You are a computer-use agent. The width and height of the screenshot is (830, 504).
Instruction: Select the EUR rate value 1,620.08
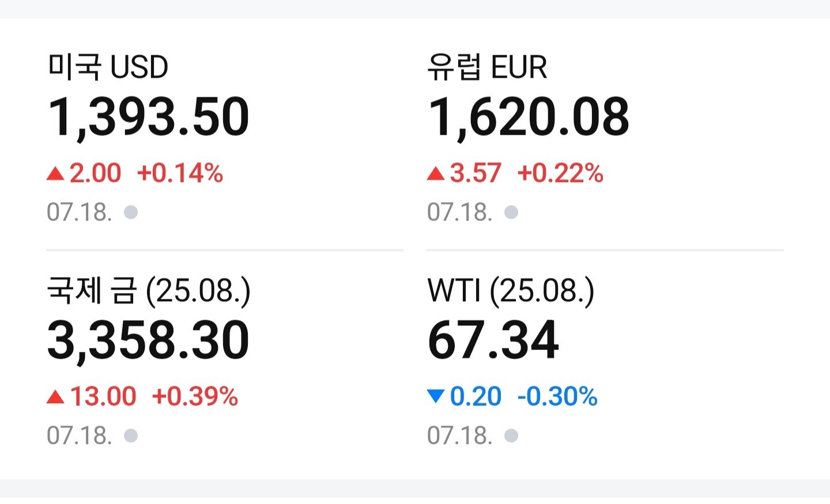click(529, 118)
